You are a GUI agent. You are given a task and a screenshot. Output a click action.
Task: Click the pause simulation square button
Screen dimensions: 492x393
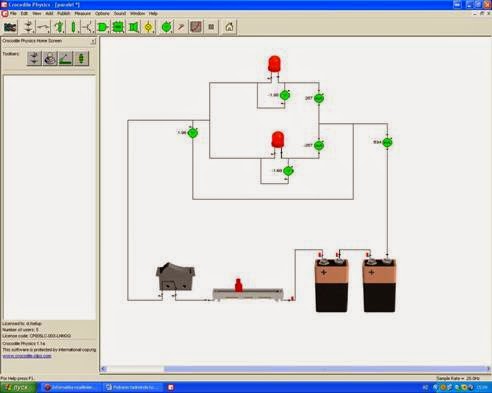[x=211, y=27]
